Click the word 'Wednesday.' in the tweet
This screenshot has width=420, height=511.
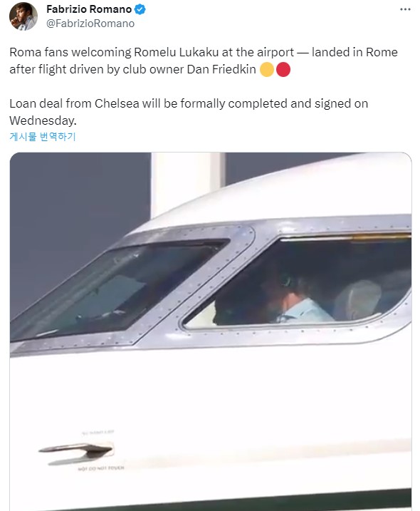tap(43, 121)
